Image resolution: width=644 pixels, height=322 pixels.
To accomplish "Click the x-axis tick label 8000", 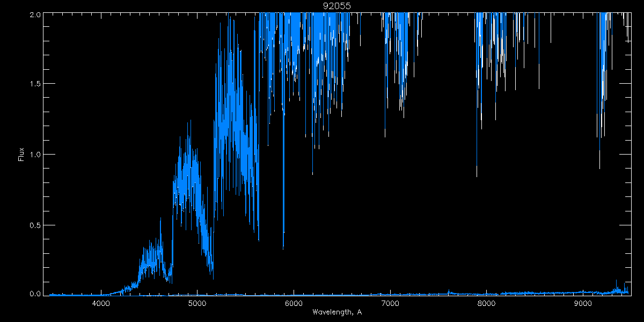I will click(x=486, y=304).
